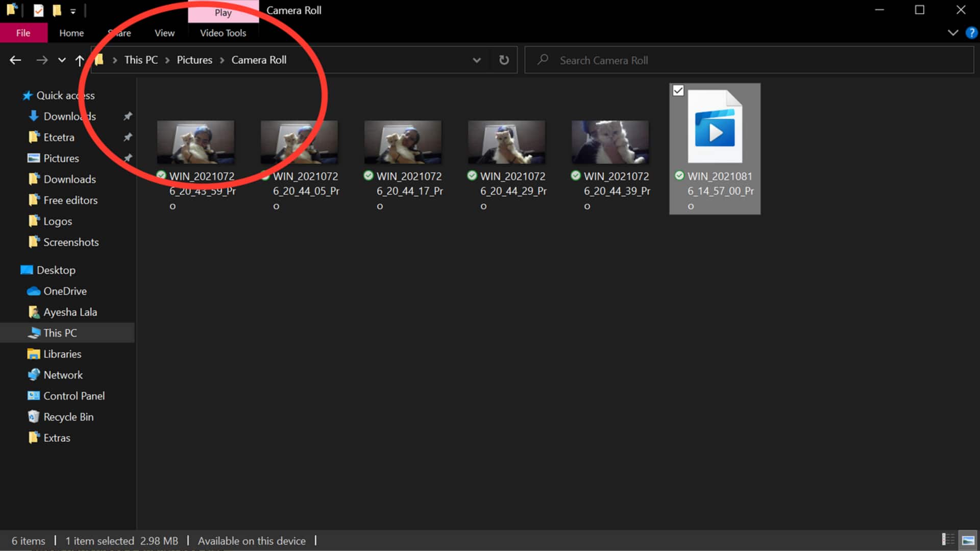Open Properties via the Quick Access Toolbar icon
The width and height of the screenshot is (980, 551).
click(x=38, y=10)
